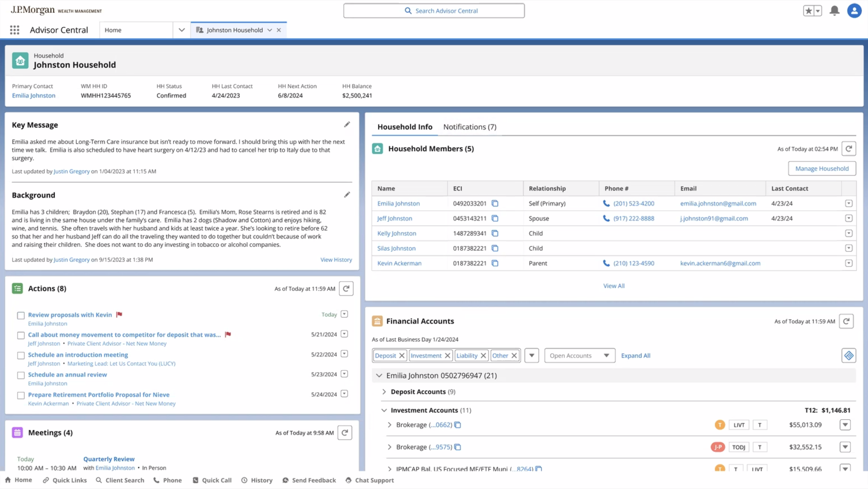The width and height of the screenshot is (868, 489).
Task: Check the Schedule an annual review action
Action: click(x=21, y=376)
